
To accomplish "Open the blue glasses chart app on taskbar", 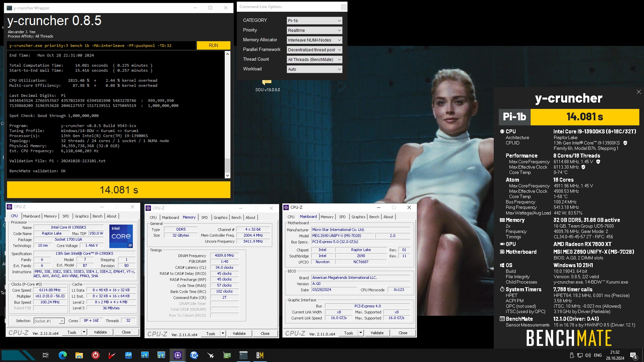I will coord(128,355).
